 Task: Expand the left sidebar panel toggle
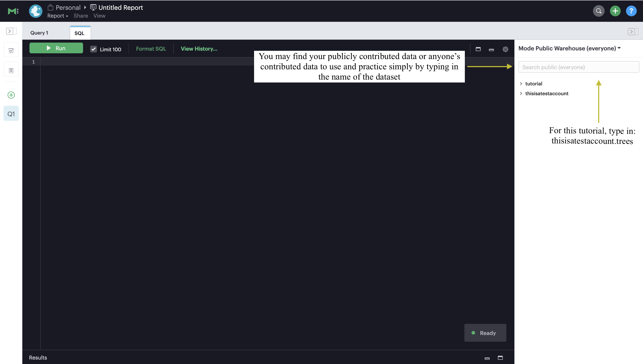11,31
